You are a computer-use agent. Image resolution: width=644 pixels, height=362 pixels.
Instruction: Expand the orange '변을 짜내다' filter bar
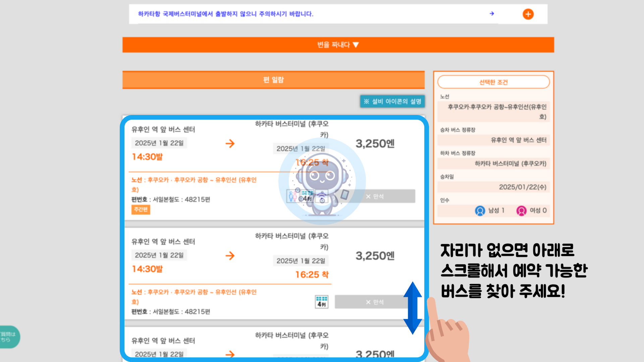[338, 45]
